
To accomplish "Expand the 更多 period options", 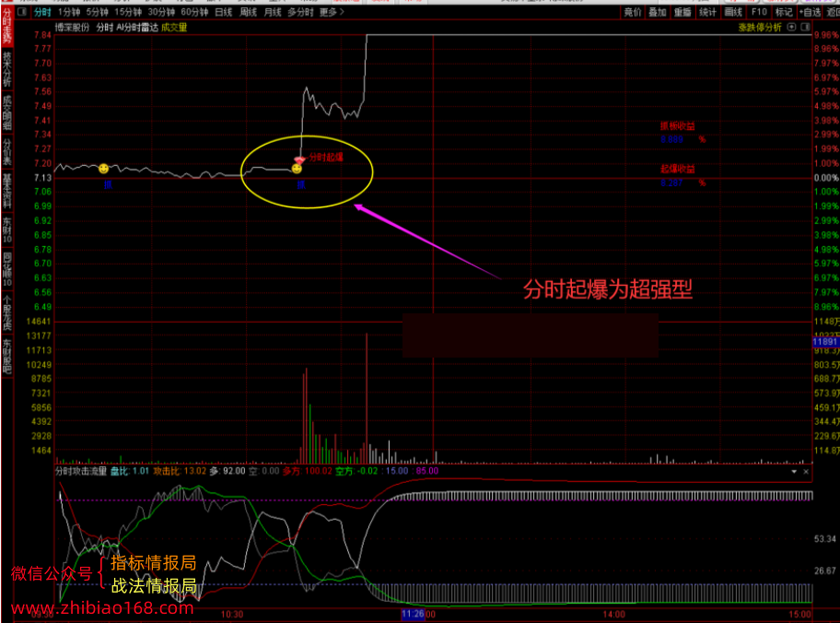I will pyautogui.click(x=332, y=12).
